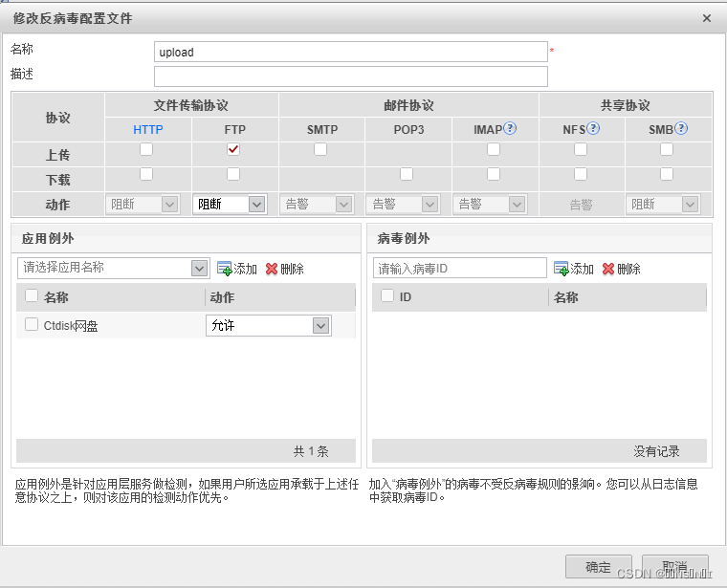Click the red delete icon in 病毒例外 panel
This screenshot has height=588, width=727.
[607, 269]
